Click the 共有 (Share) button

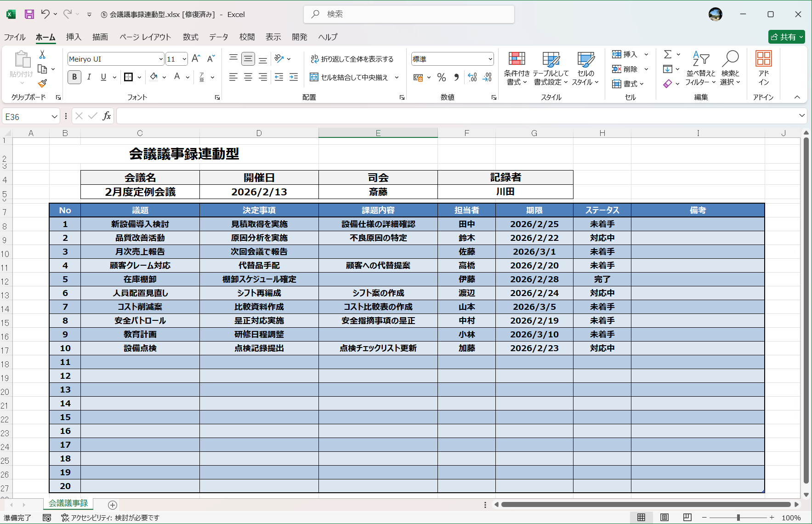click(786, 37)
